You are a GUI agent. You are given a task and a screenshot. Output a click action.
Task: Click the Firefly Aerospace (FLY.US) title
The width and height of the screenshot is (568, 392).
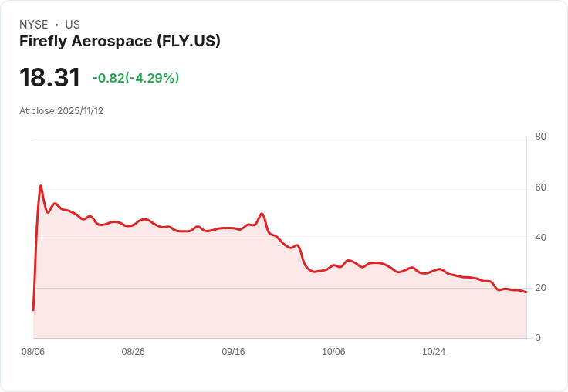pos(120,42)
